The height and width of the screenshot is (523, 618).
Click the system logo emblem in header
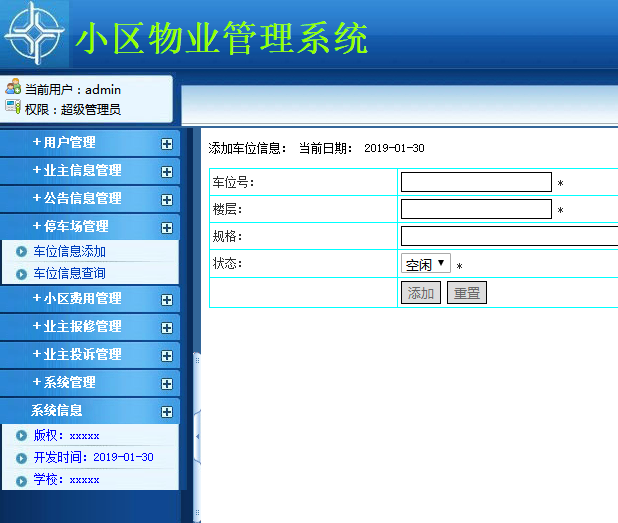(x=34, y=34)
